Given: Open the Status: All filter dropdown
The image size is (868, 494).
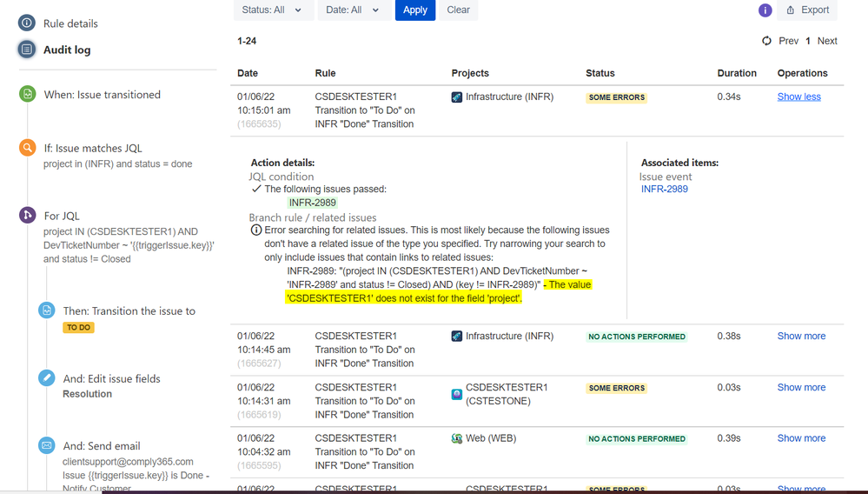Looking at the screenshot, I should [274, 10].
